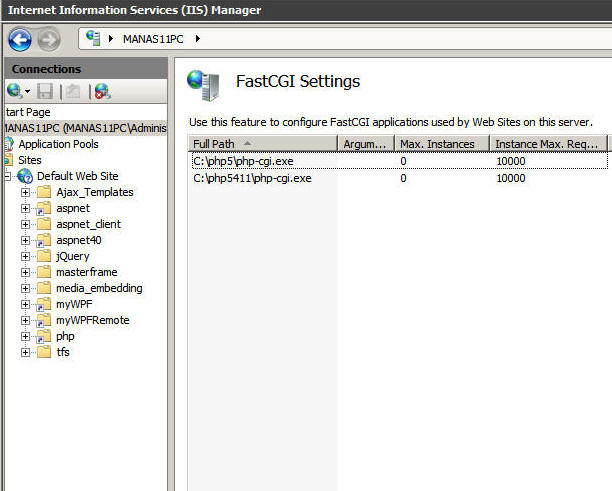This screenshot has width=612, height=491.
Task: Click the php application folder icon
Action: click(x=44, y=336)
